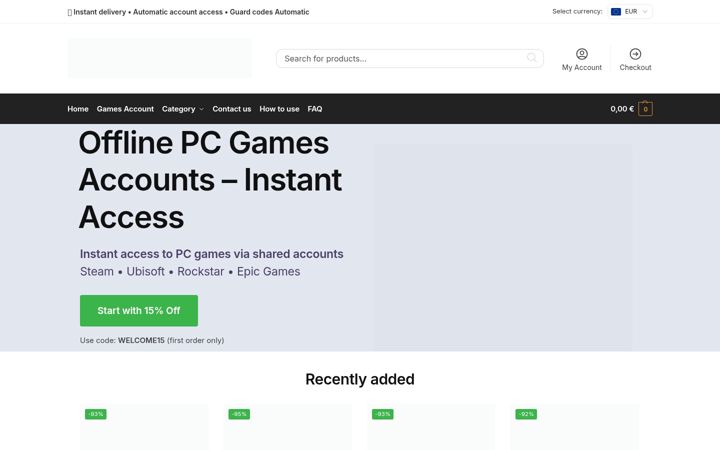Viewport: 720px width, 450px height.
Task: Click the Instant delivery top bar text
Action: point(188,12)
